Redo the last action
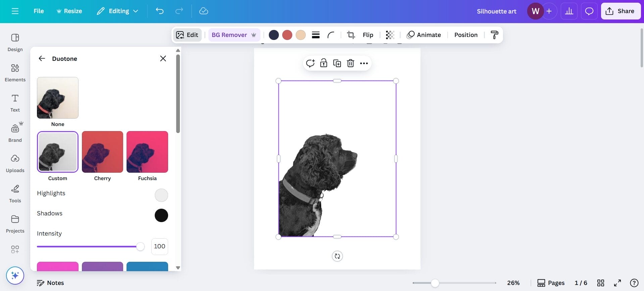The height and width of the screenshot is (291, 644). tap(179, 11)
